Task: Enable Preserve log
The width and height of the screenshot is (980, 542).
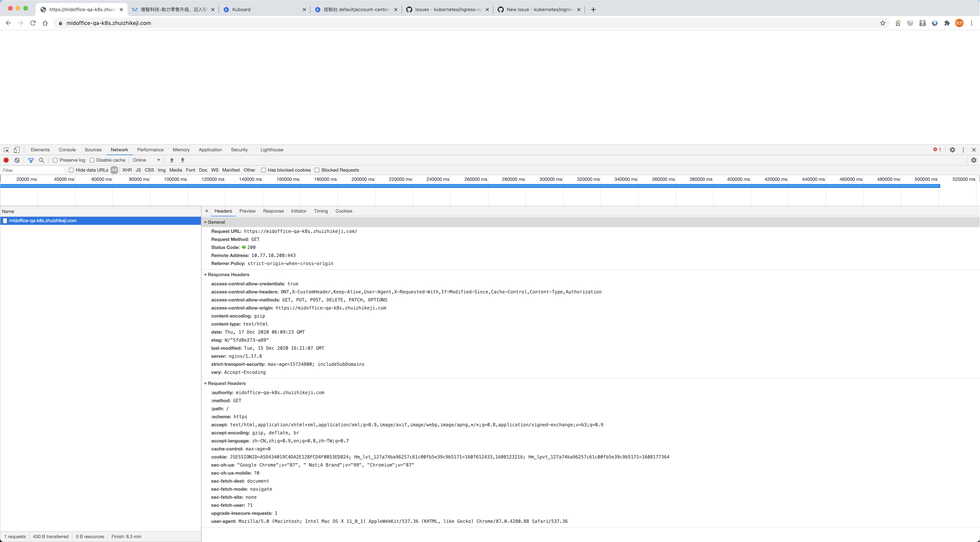Action: [x=56, y=160]
